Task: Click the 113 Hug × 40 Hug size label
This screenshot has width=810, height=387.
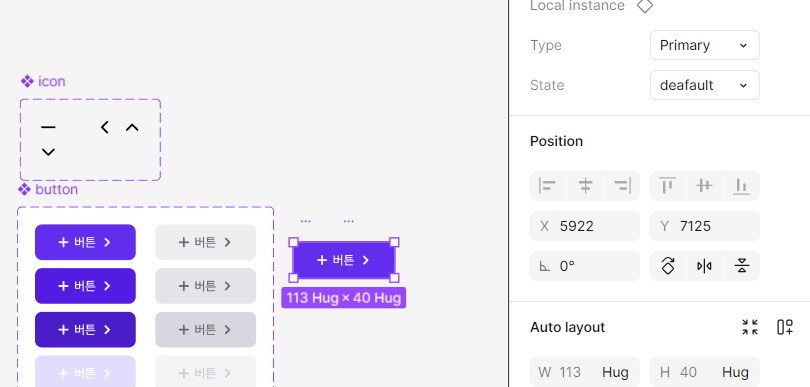Action: 344,298
